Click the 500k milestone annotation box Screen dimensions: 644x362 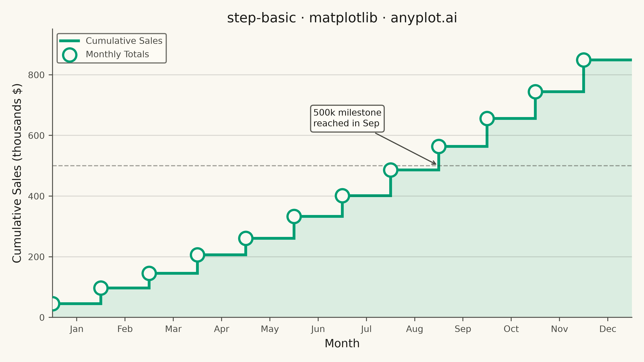click(347, 118)
